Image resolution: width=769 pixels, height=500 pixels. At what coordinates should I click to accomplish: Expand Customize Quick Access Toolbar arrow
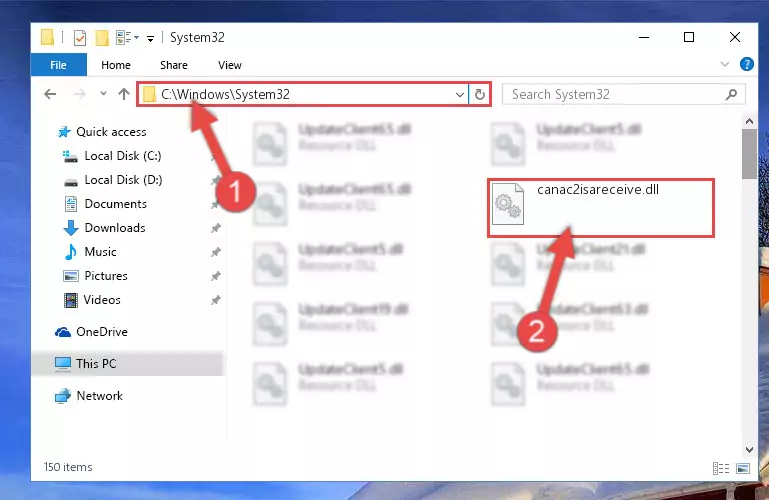click(151, 38)
